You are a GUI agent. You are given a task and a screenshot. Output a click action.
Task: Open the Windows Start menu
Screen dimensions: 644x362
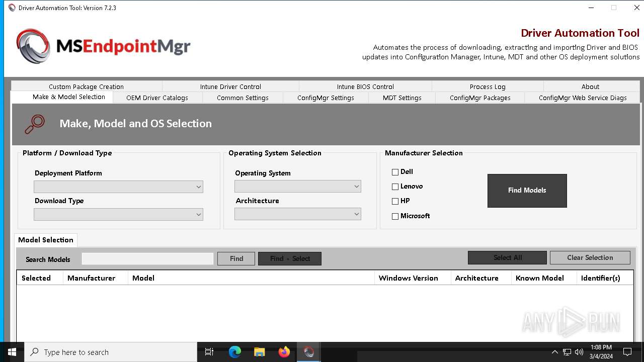[12, 352]
